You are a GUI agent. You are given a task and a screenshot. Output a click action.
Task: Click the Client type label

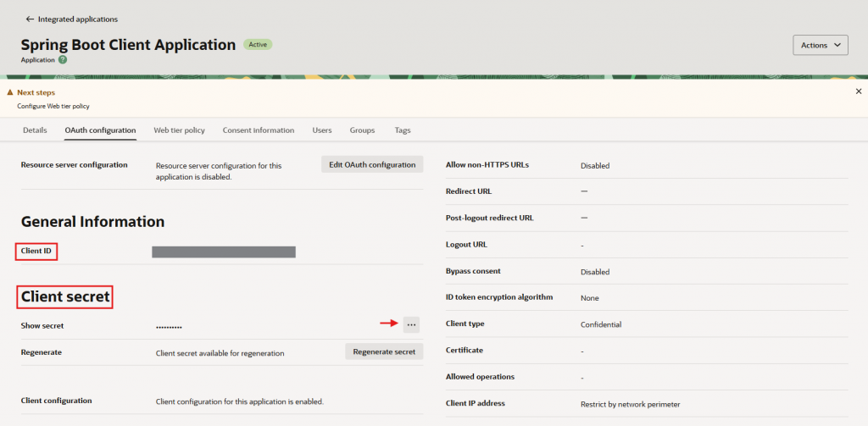[465, 324]
